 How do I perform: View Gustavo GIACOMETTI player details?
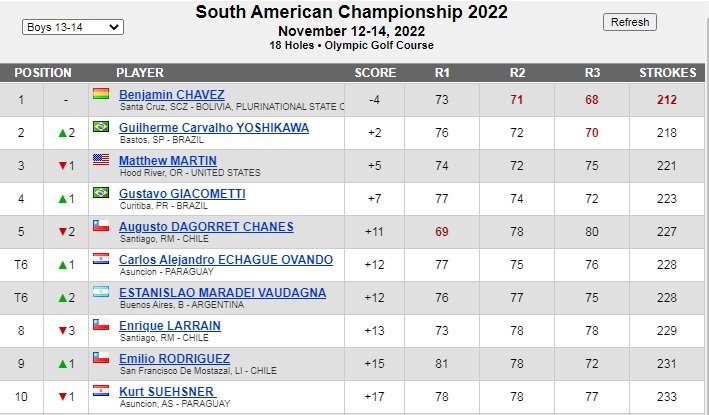182,194
